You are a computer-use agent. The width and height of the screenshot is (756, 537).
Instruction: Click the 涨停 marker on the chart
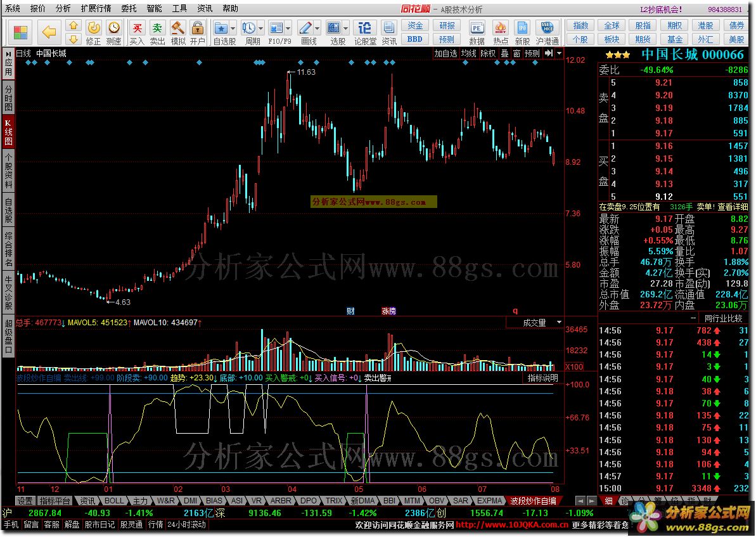coord(388,311)
